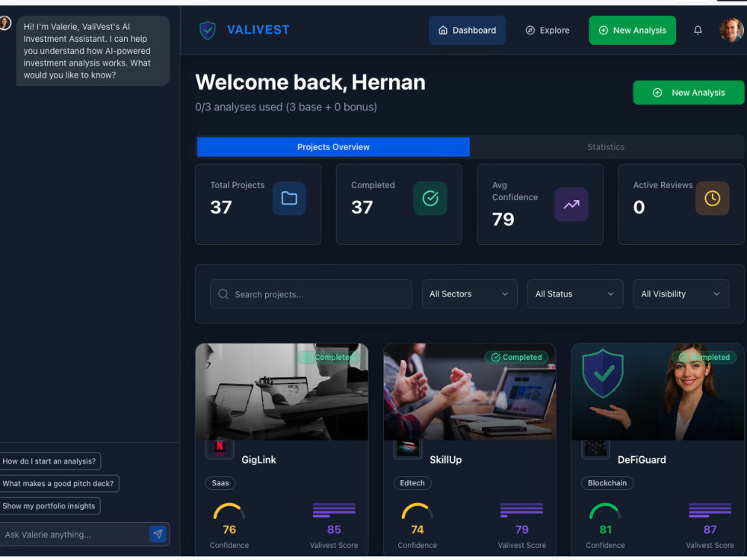Click the DeFiGuard project title
This screenshot has width=747, height=560.
tap(642, 459)
